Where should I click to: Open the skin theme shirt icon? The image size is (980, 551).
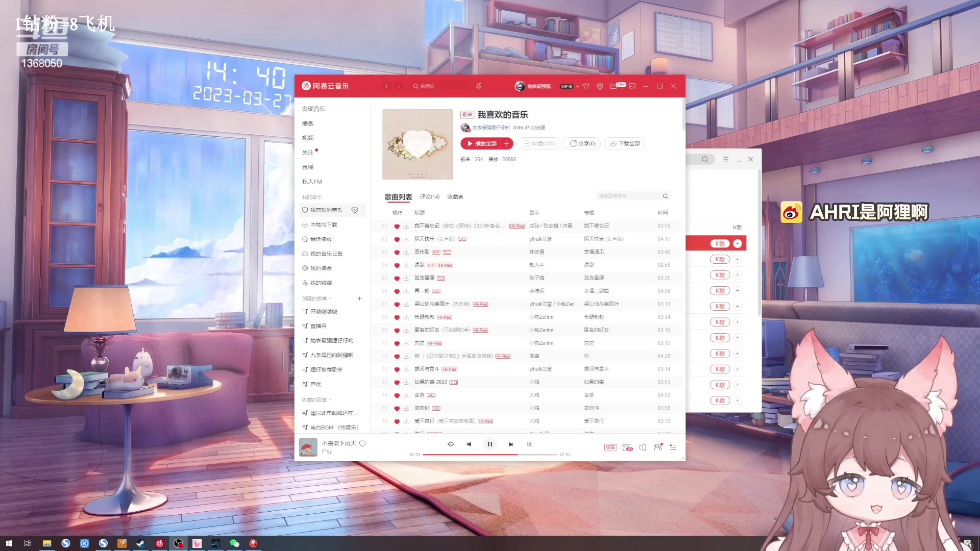pyautogui.click(x=586, y=86)
